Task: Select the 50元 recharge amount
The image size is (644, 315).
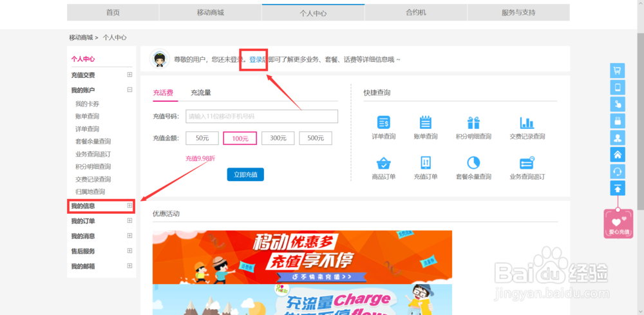Action: point(202,138)
